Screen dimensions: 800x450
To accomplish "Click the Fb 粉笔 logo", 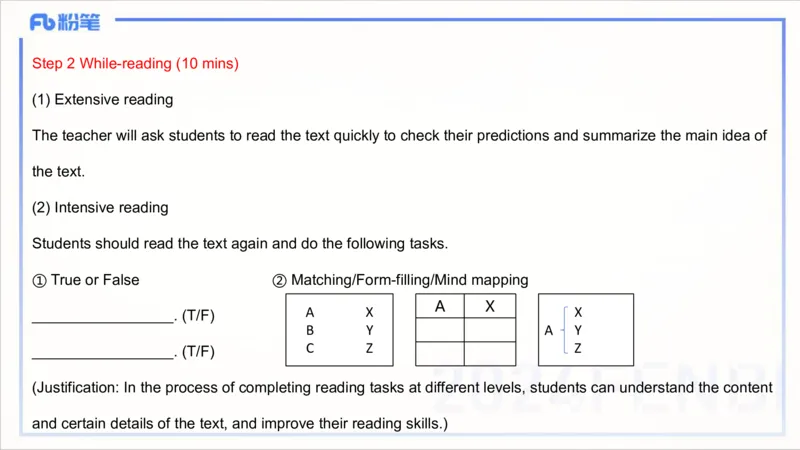I will tap(64, 22).
